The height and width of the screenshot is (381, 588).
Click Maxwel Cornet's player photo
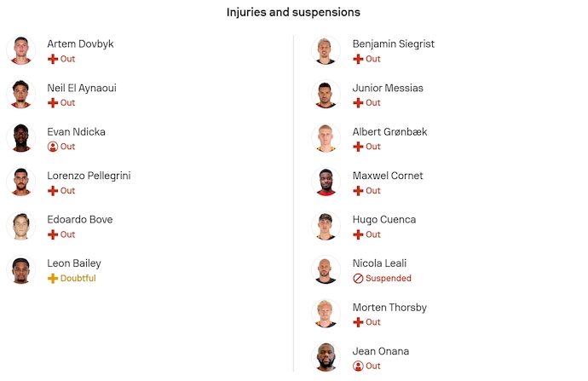(326, 182)
